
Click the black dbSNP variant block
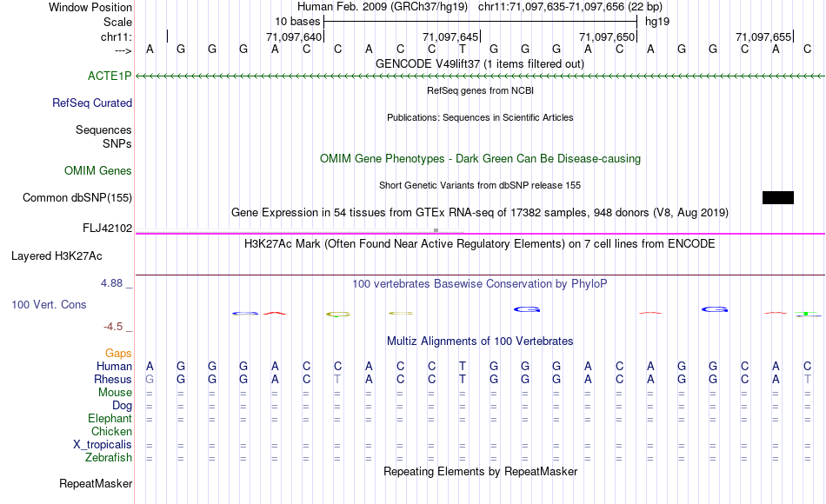point(778,197)
